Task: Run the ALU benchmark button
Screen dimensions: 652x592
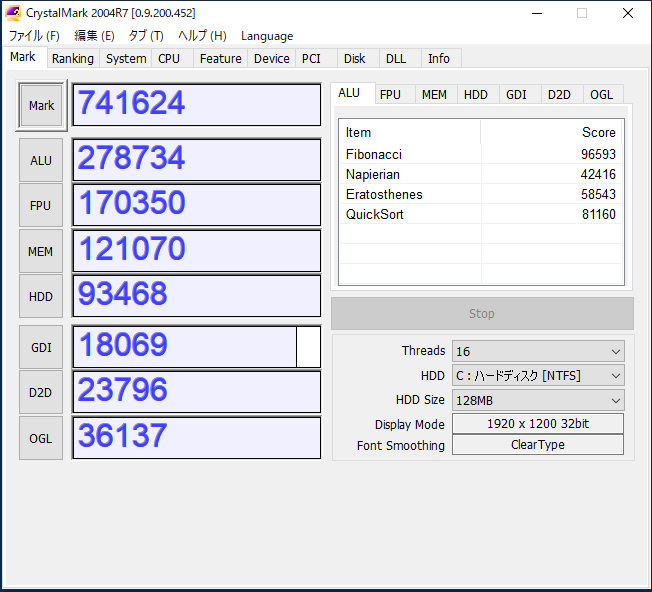Action: tap(41, 160)
